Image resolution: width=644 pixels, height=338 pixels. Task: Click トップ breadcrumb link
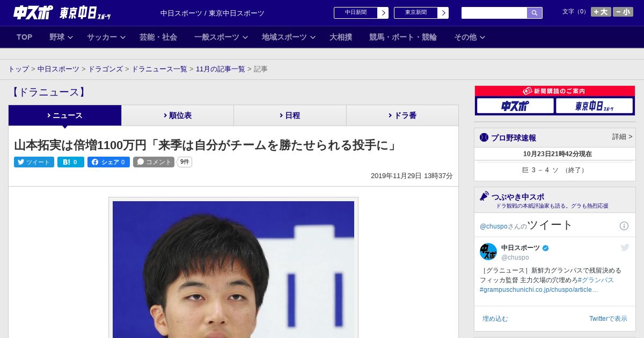18,69
